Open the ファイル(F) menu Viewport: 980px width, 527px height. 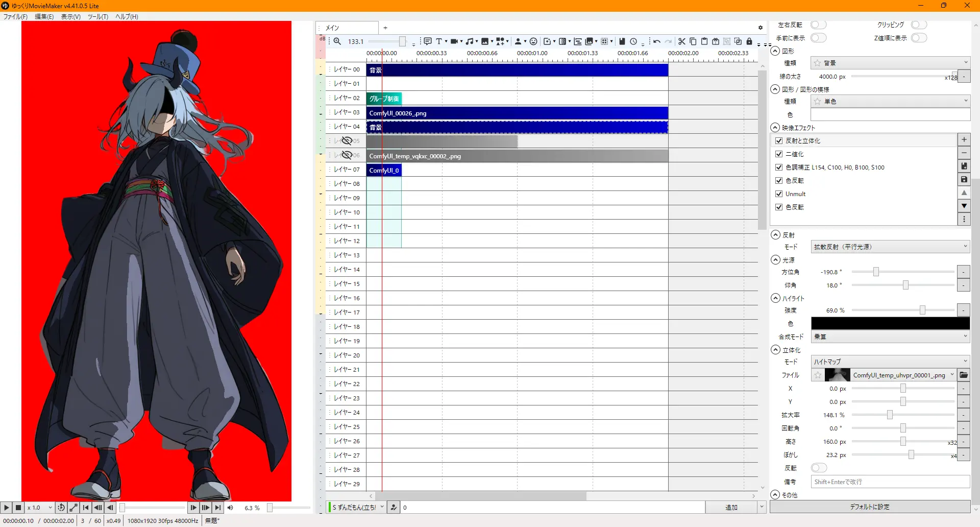tap(15, 17)
